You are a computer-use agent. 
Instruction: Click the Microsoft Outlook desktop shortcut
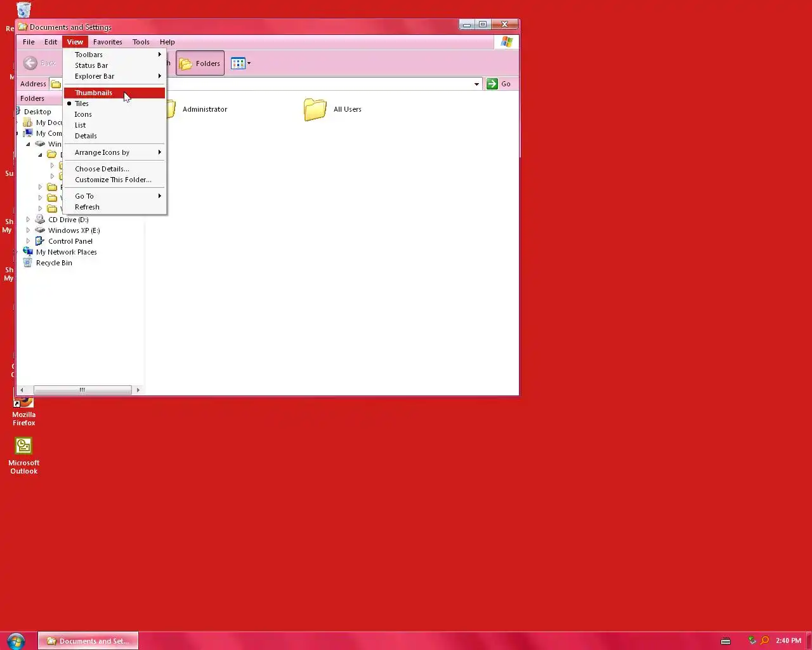24,456
